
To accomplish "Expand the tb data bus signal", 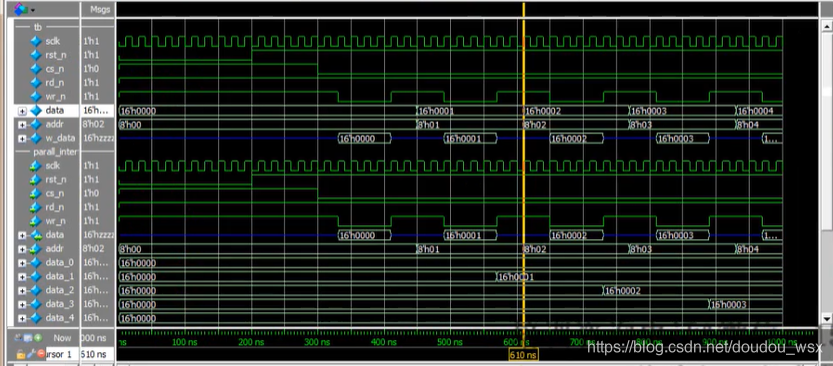I will (22, 111).
